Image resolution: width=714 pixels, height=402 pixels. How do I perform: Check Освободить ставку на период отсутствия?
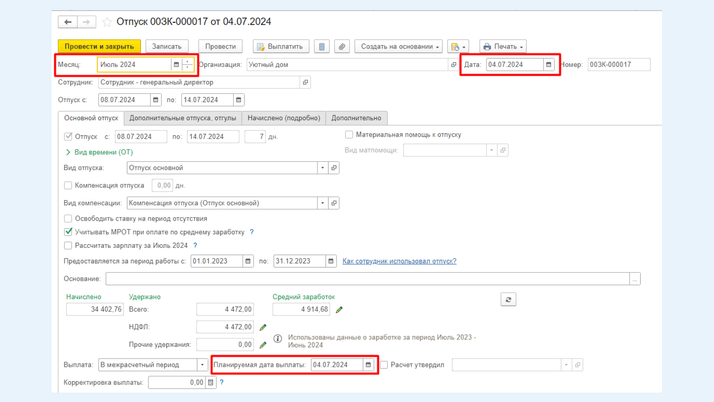tap(68, 219)
